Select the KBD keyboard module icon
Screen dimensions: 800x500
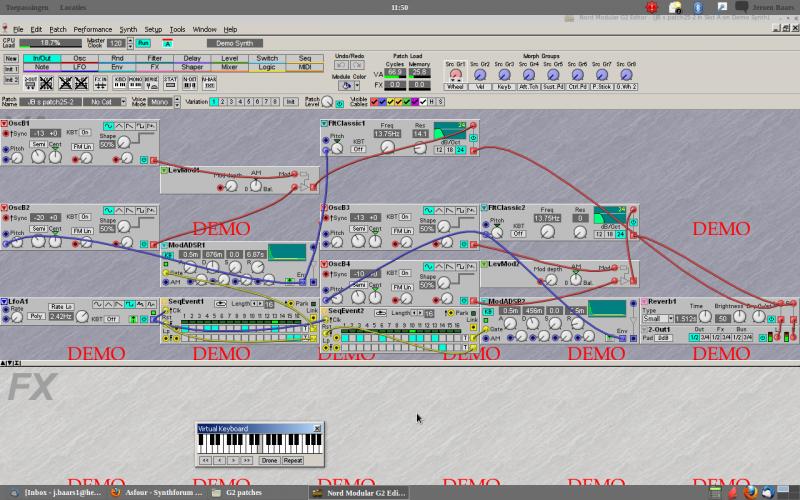[x=120, y=83]
